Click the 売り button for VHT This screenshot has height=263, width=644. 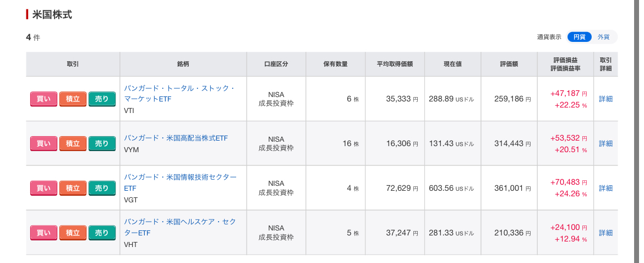[102, 233]
